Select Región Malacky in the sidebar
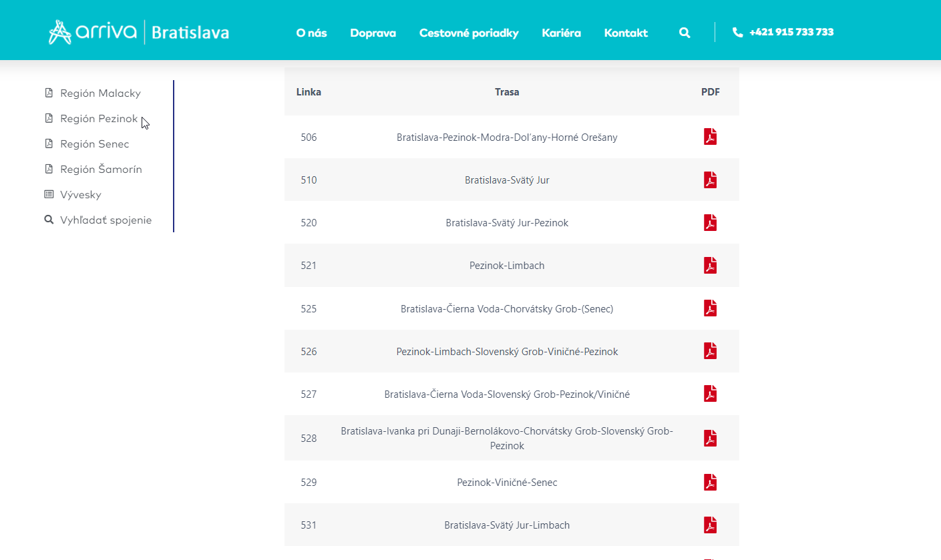 click(100, 93)
